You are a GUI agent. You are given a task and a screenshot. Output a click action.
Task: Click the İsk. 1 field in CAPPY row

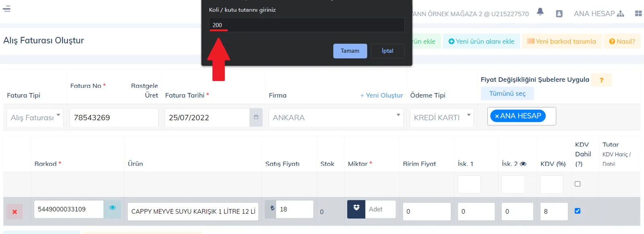coord(476,211)
